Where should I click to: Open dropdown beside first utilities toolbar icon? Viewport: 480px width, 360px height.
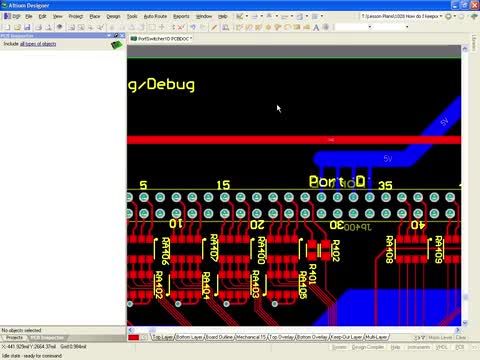[x=247, y=16]
